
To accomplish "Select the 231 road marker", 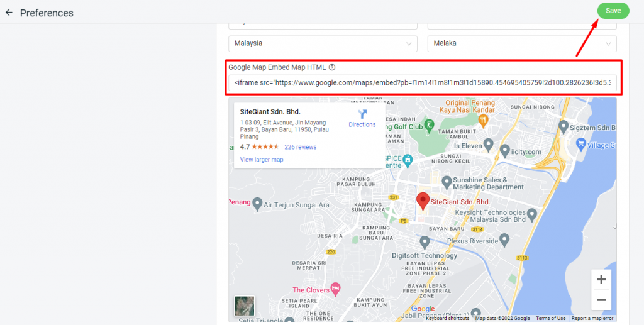I will (394, 197).
